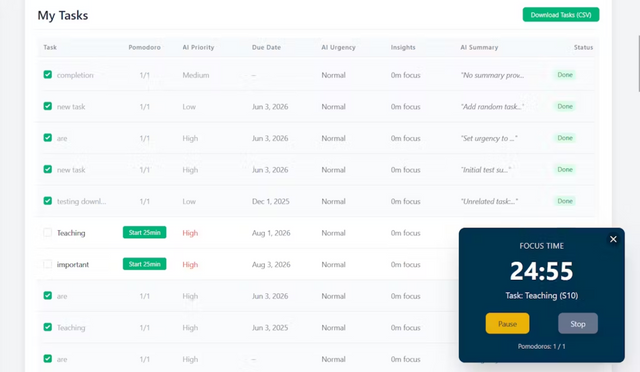Click 'Pomodoros: 1 / 1' in timer popup
Image resolution: width=640 pixels, height=372 pixels.
pyautogui.click(x=542, y=346)
